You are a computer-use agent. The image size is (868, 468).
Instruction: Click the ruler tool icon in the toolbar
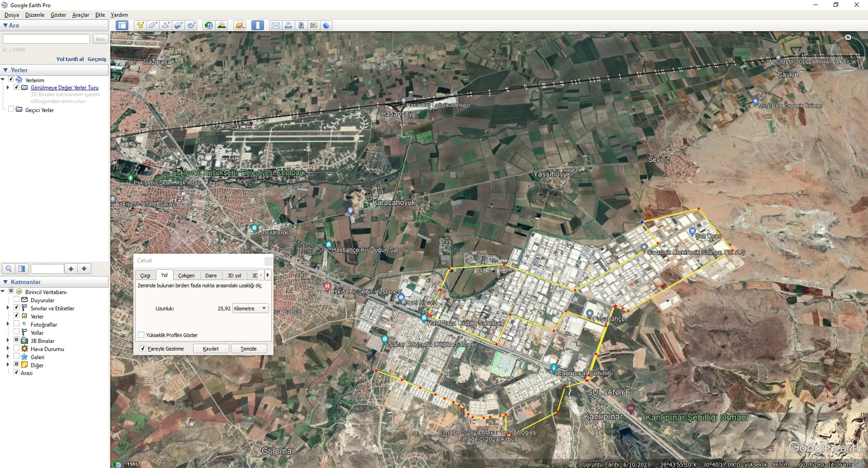(x=257, y=25)
